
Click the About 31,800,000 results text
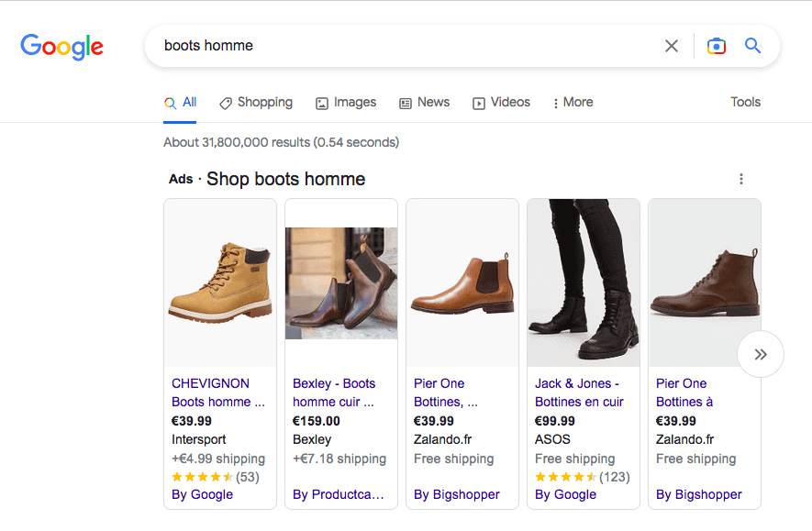point(281,142)
